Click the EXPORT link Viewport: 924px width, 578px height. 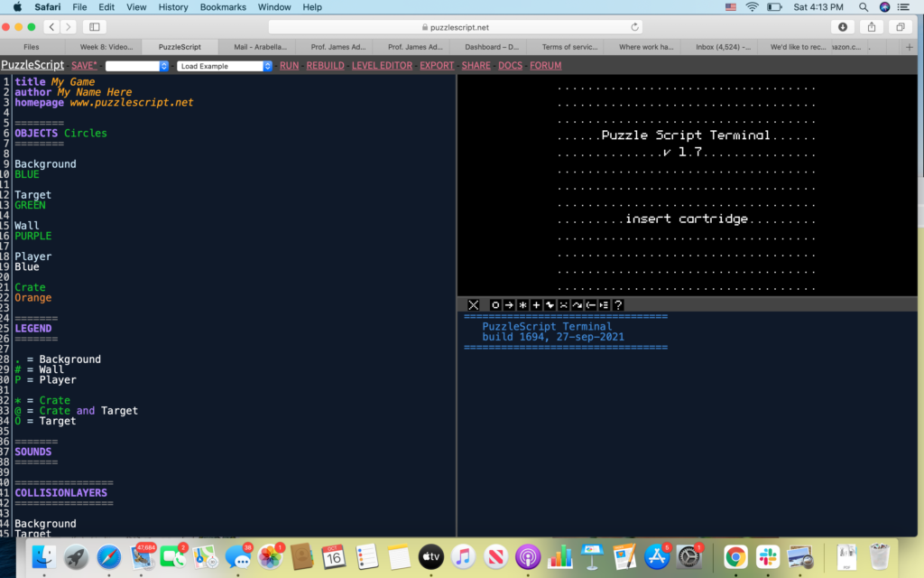(437, 66)
